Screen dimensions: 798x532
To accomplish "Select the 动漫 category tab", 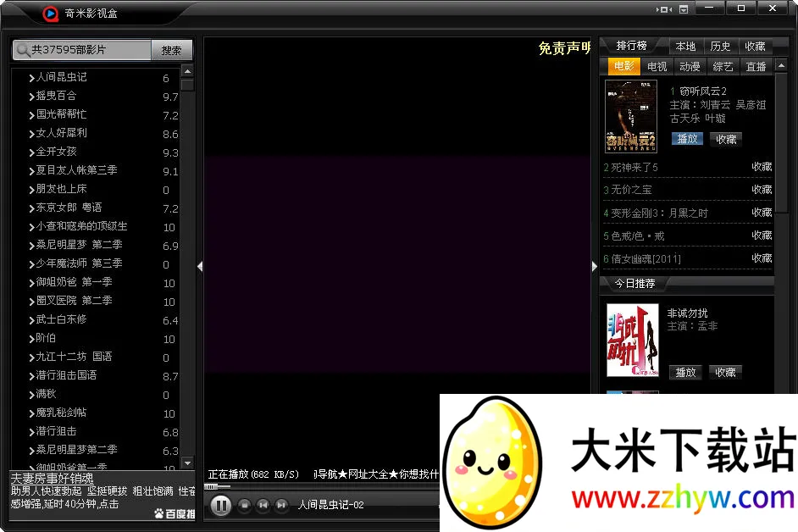I will coord(690,66).
